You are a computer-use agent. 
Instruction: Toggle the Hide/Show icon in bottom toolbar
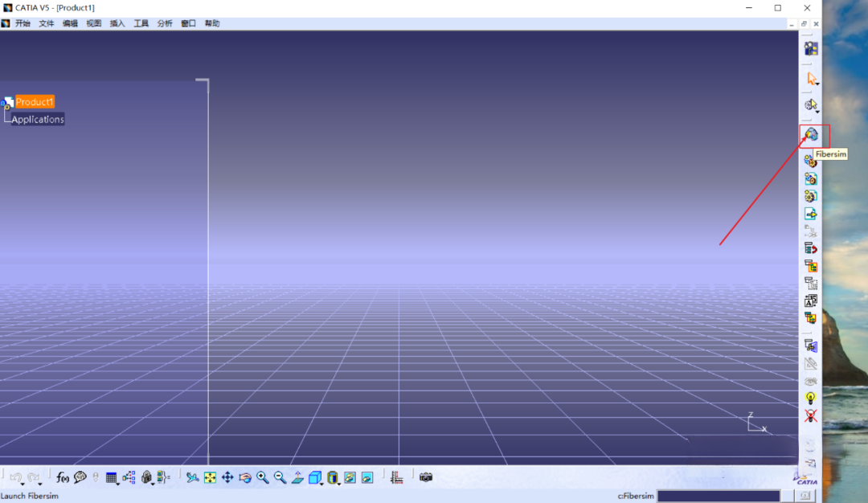point(350,477)
